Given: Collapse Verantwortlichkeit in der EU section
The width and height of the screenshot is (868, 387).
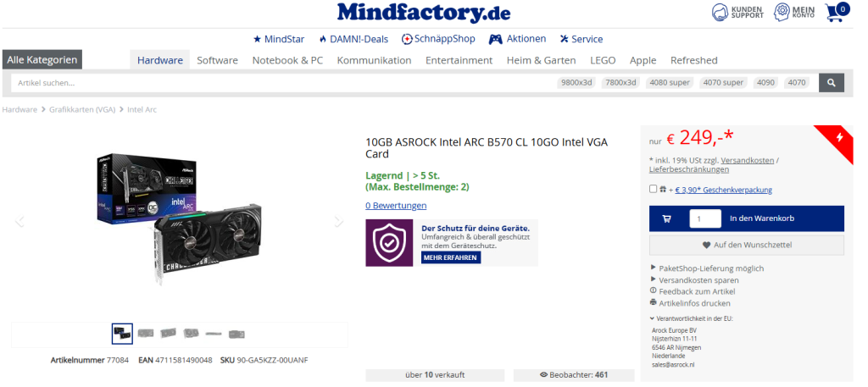Looking at the screenshot, I should (692, 318).
